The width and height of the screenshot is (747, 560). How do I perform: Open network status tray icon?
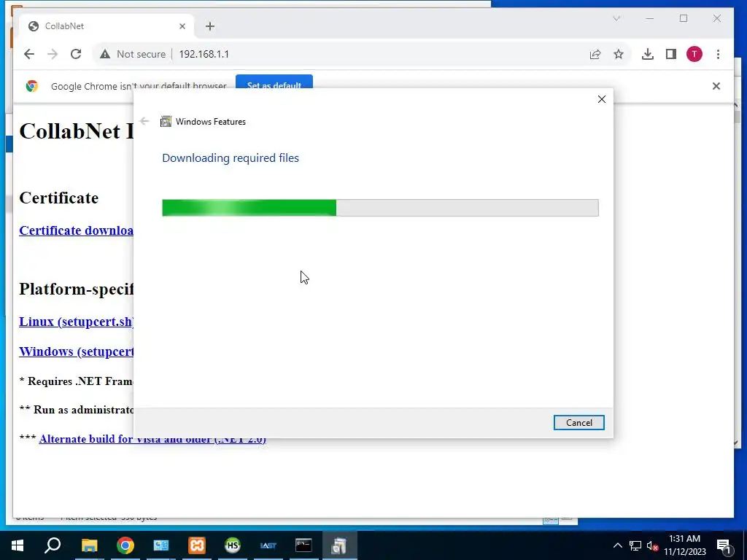pos(635,545)
